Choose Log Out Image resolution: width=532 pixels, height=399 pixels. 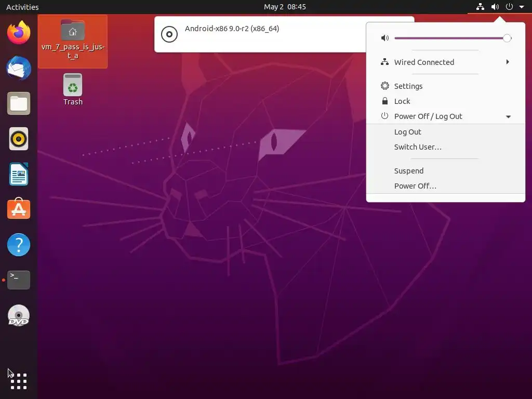tap(407, 132)
